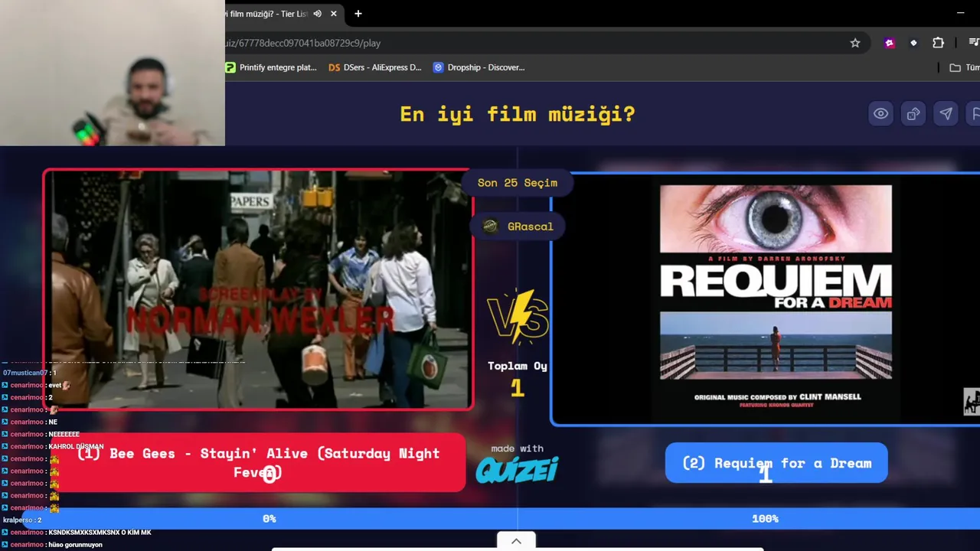980x551 pixels.
Task: Open the DSers - AliExpress bookmark
Action: 375,67
